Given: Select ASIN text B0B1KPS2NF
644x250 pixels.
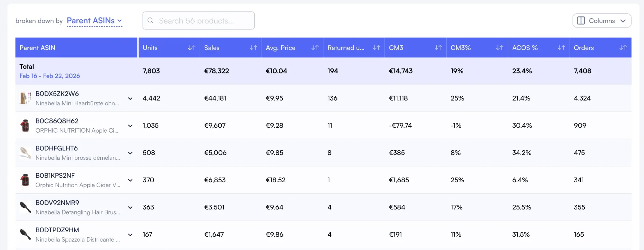Looking at the screenshot, I should point(55,175).
